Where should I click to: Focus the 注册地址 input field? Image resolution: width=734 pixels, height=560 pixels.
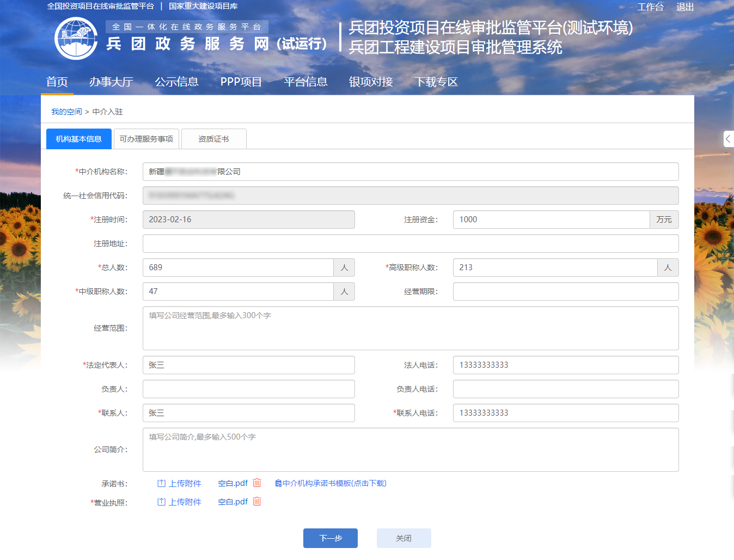[x=410, y=244]
